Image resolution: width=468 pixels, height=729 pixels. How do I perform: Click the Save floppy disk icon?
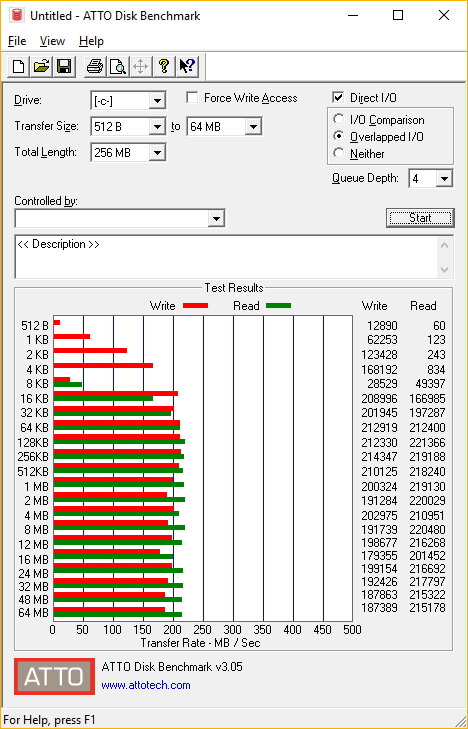coord(64,67)
